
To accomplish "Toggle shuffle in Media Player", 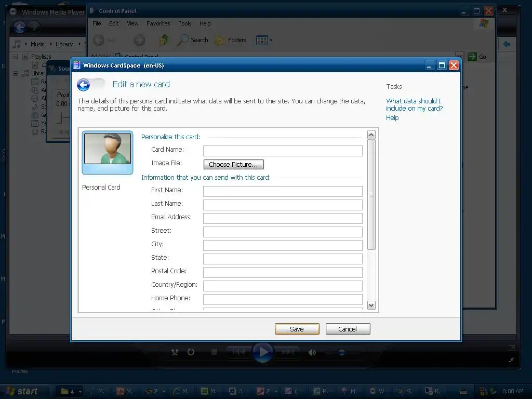I will tap(175, 352).
